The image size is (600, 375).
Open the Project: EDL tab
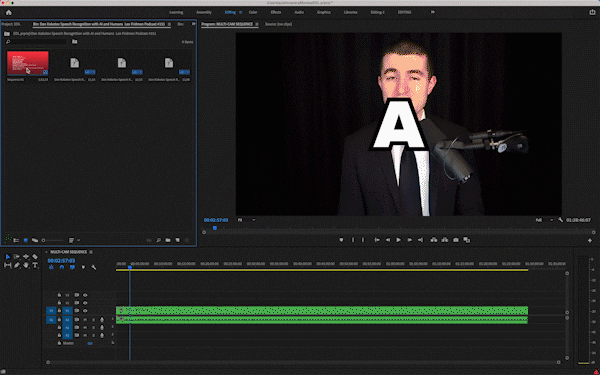click(11, 24)
